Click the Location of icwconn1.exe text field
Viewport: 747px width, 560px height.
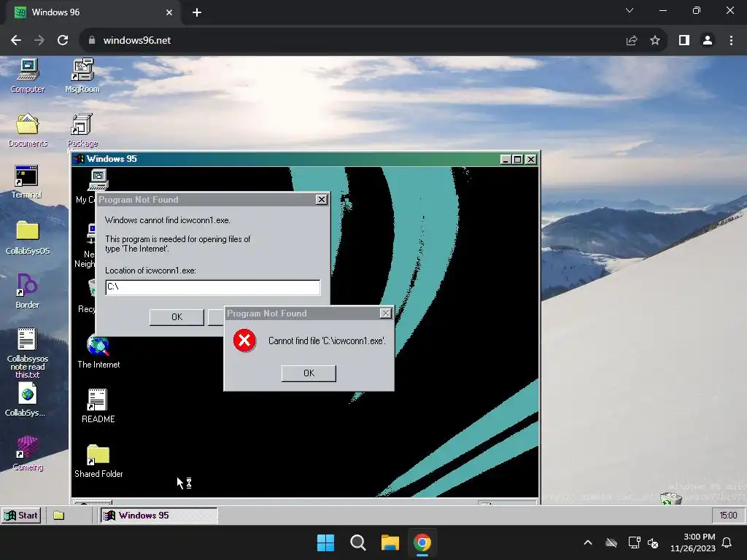coord(213,287)
